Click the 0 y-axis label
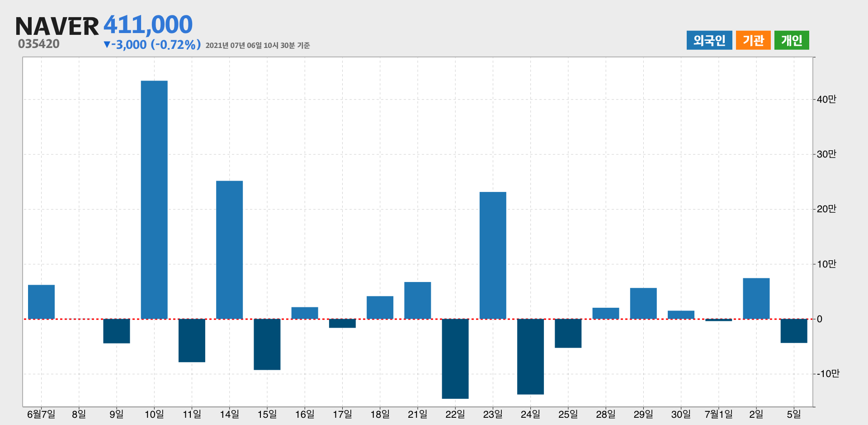This screenshot has height=425, width=868. 820,319
